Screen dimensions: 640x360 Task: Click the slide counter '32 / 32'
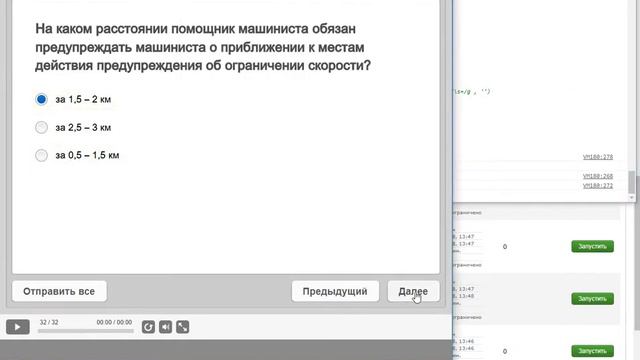(x=49, y=322)
